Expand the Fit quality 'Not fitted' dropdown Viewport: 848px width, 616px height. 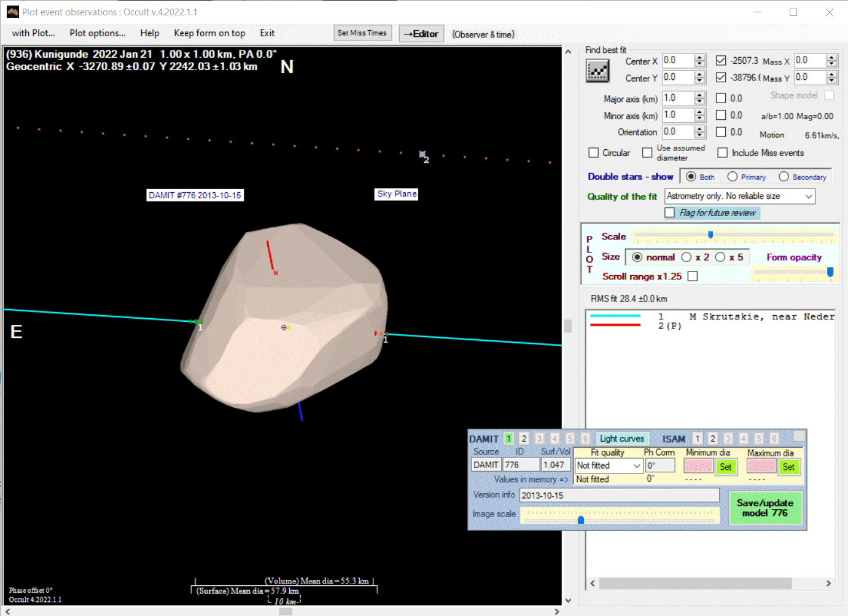point(637,466)
